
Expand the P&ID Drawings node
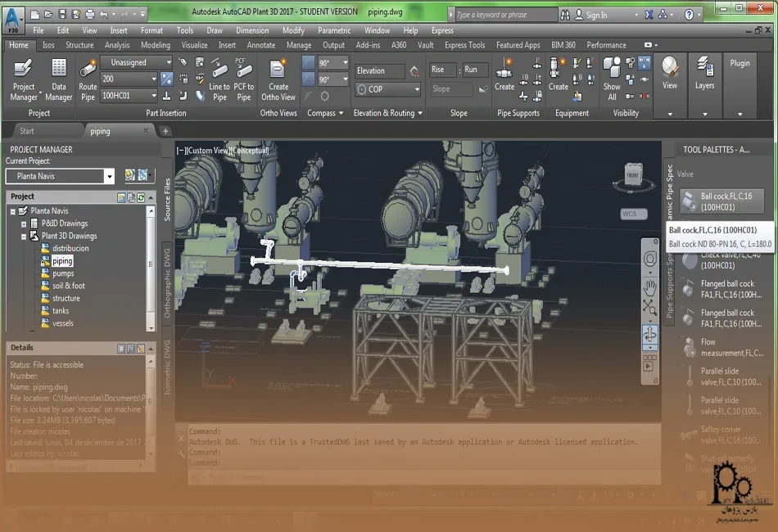[23, 223]
